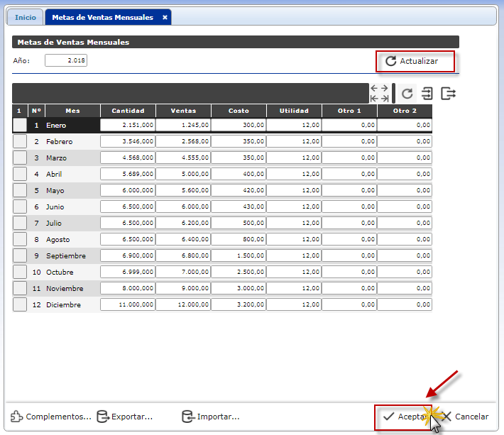Click the Cancelar button
The image size is (504, 435).
click(466, 417)
